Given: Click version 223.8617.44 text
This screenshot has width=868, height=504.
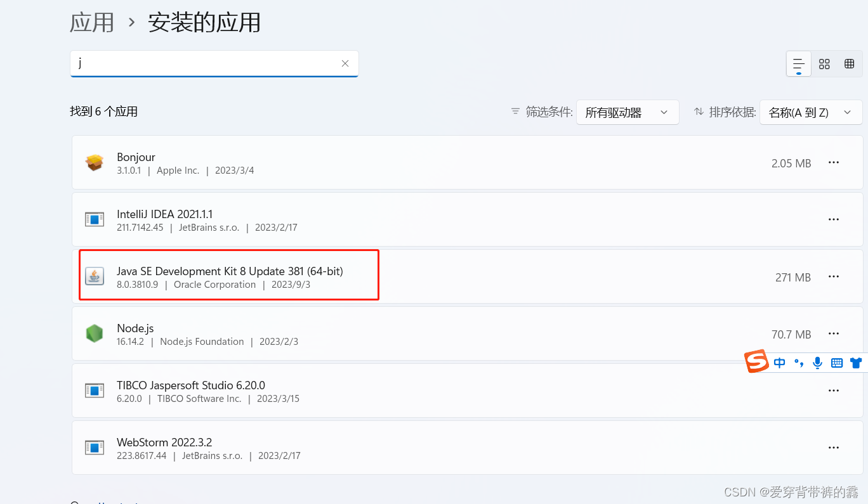Looking at the screenshot, I should 141,456.
